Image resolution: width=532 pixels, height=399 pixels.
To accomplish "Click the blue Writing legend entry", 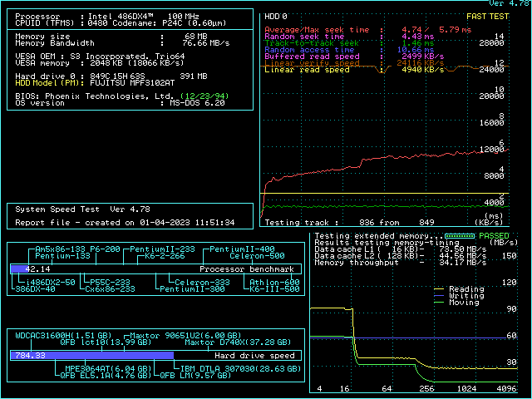I will pos(459,296).
